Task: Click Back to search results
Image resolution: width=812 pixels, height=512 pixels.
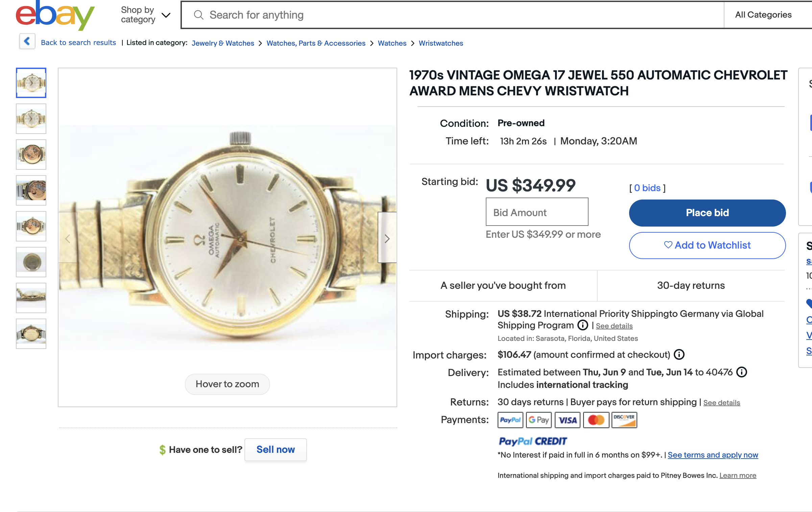Action: pos(78,43)
